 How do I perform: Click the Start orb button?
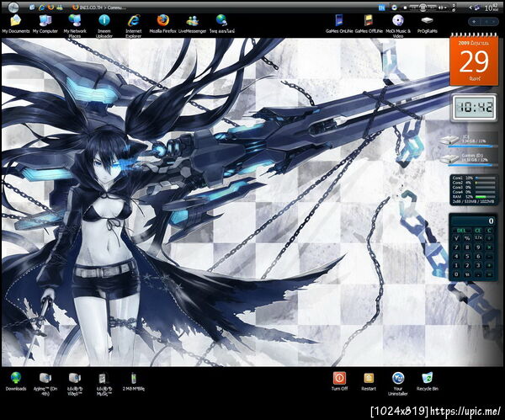pos(13,7)
